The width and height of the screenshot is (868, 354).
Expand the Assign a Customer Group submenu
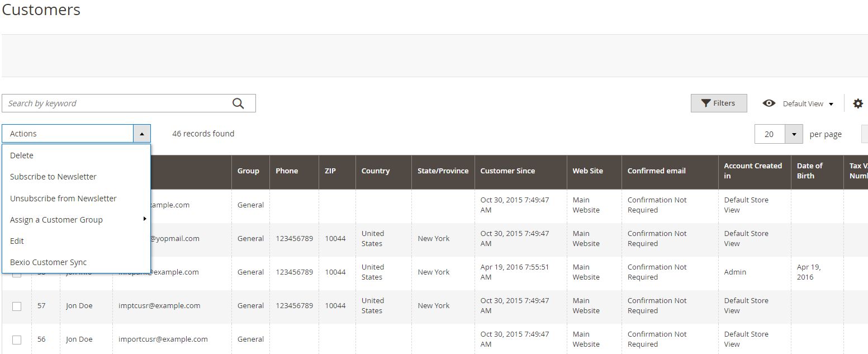[56, 220]
